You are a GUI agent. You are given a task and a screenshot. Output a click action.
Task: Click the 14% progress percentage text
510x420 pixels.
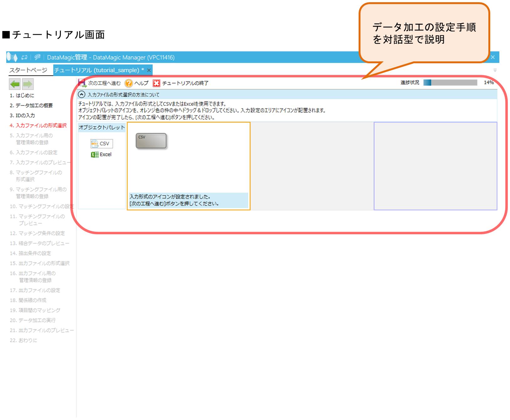coord(489,82)
